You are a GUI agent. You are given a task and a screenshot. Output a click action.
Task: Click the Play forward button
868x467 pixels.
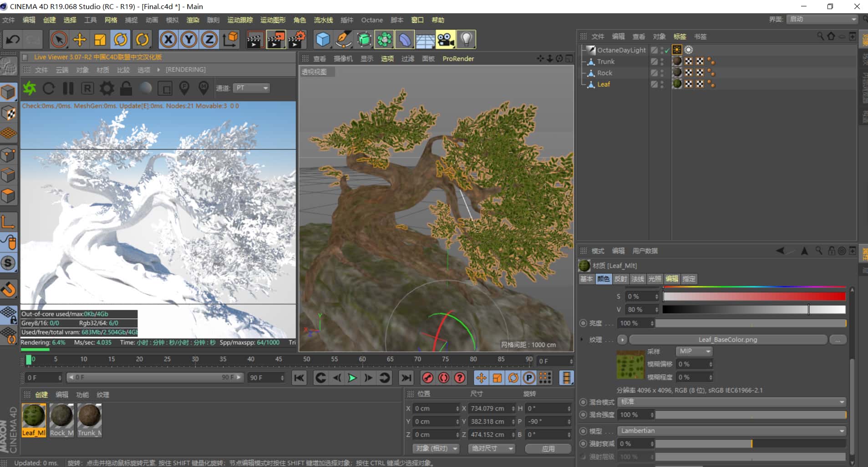(x=352, y=378)
